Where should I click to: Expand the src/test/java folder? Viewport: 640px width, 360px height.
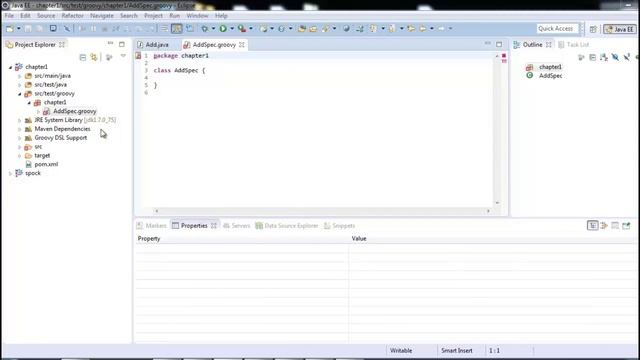[20, 85]
